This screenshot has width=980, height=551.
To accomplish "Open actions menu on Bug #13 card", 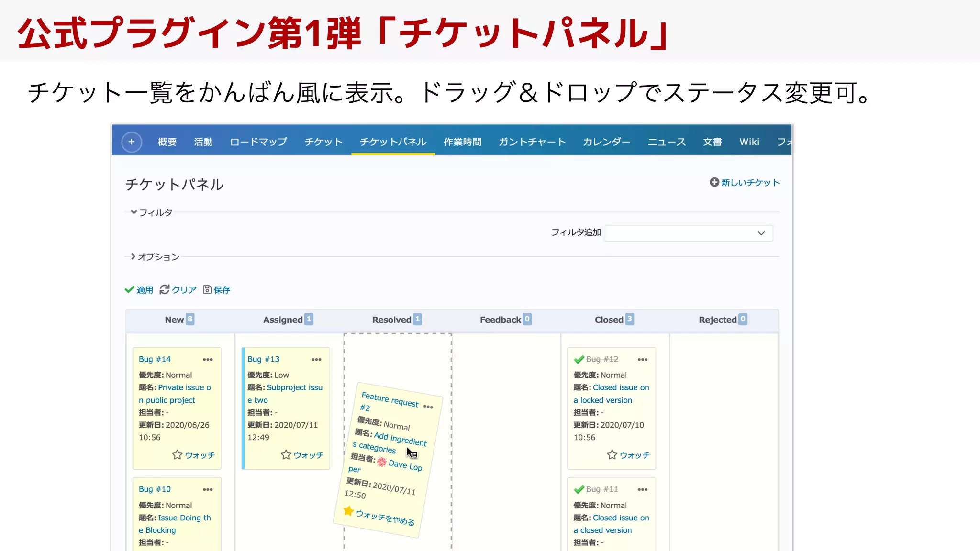I will coord(316,360).
